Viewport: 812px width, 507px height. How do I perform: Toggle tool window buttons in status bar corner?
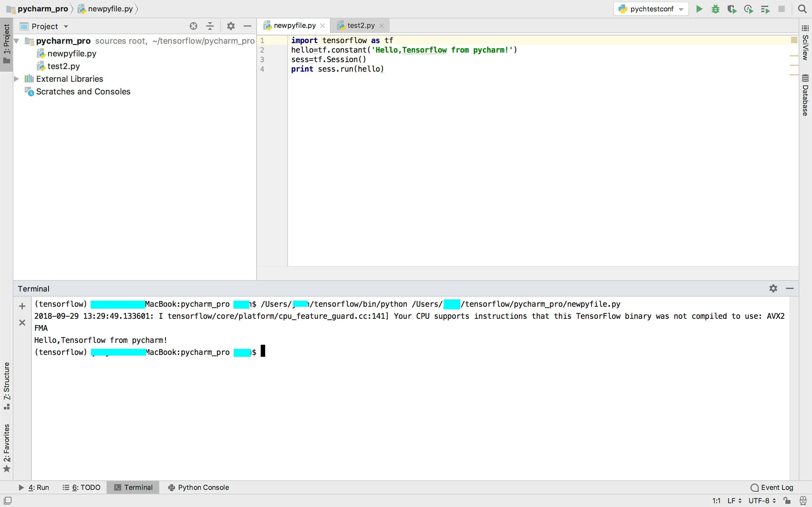point(7,501)
